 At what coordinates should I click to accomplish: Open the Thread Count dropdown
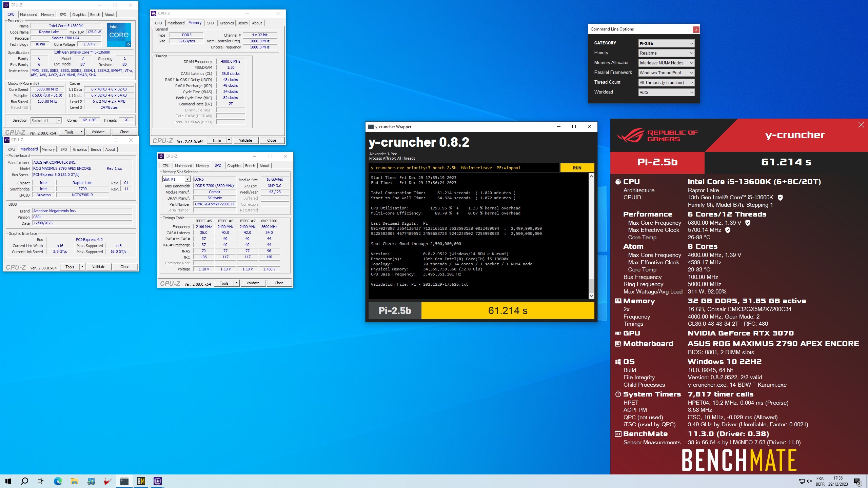(x=666, y=83)
